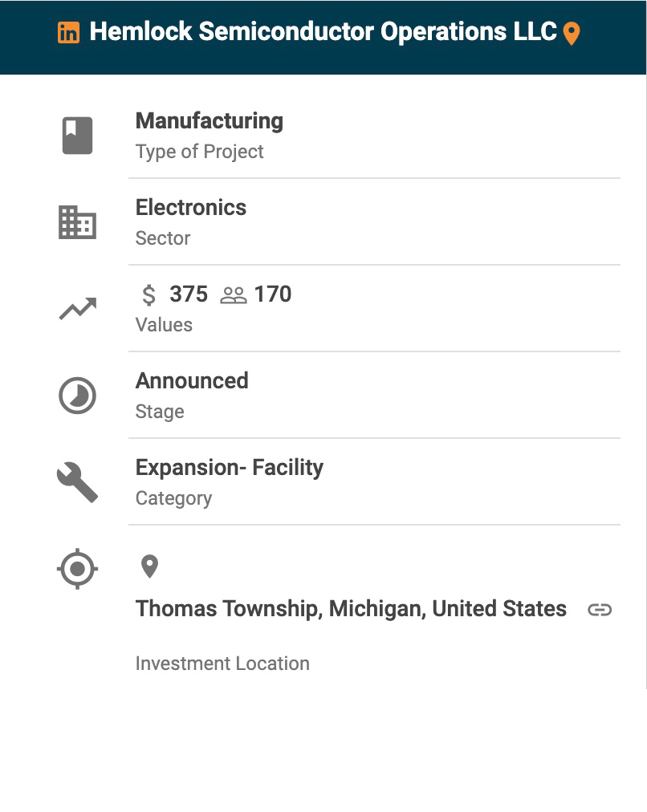Click the wrench icon beside Expansion- Facility
647x812 pixels.
pyautogui.click(x=78, y=483)
